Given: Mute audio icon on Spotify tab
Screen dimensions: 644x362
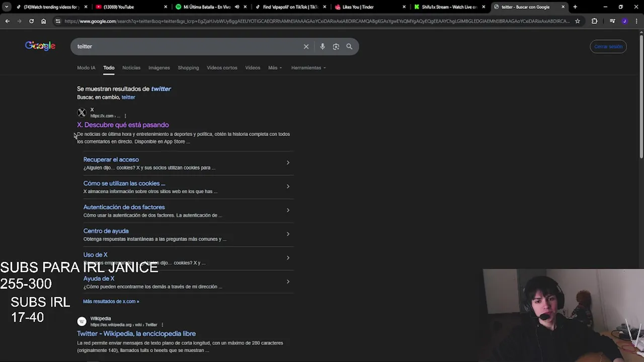Looking at the screenshot, I should pyautogui.click(x=237, y=7).
